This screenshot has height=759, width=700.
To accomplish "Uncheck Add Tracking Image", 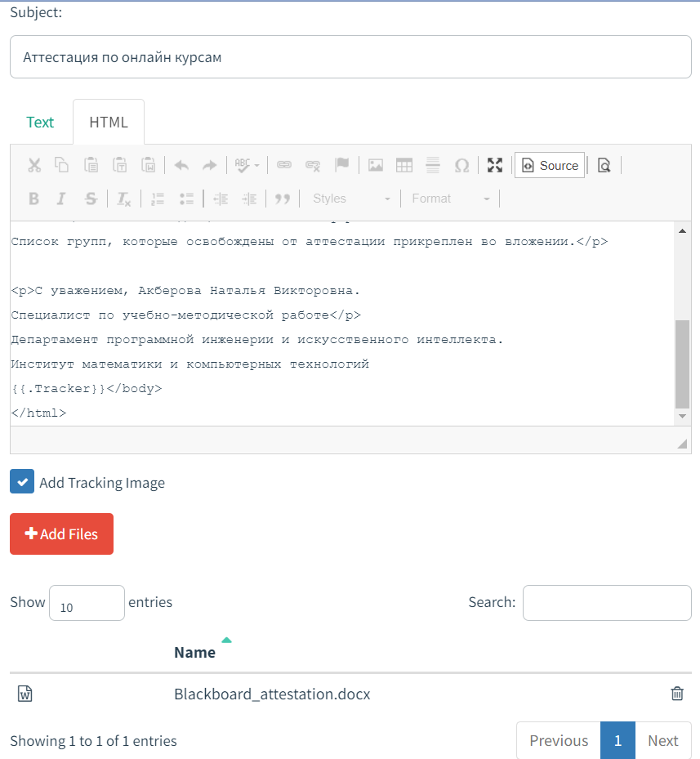I will pos(22,481).
